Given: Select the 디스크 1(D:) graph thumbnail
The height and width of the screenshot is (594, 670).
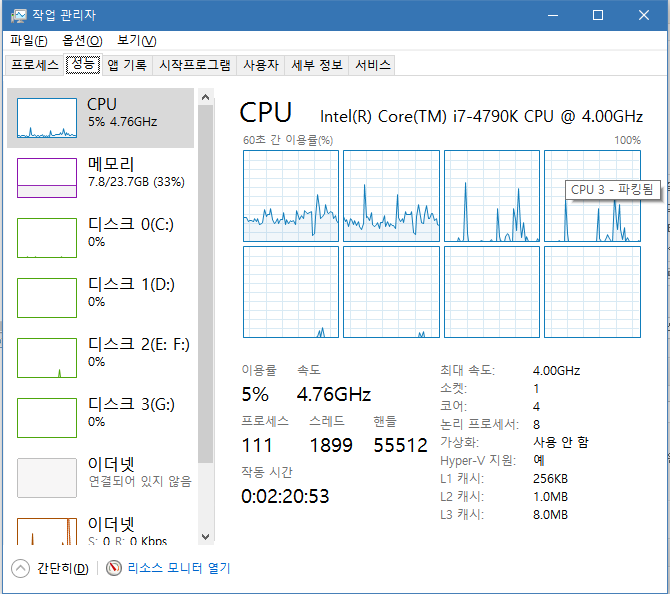Looking at the screenshot, I should tap(47, 298).
